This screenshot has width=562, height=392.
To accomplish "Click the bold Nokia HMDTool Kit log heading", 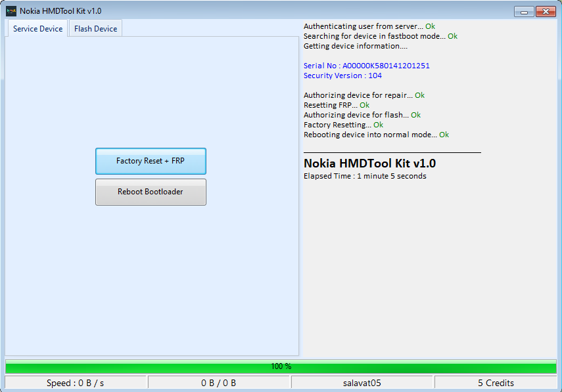I will pyautogui.click(x=369, y=163).
